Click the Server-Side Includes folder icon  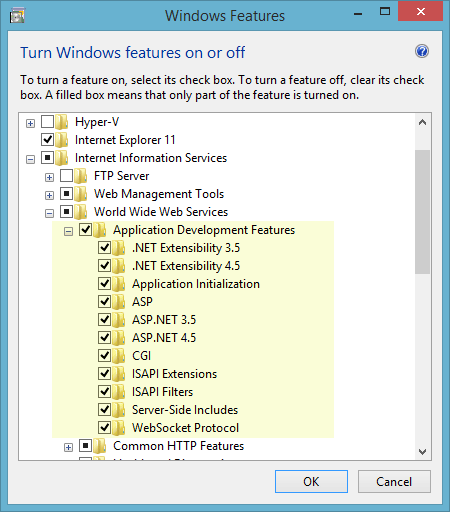point(119,410)
